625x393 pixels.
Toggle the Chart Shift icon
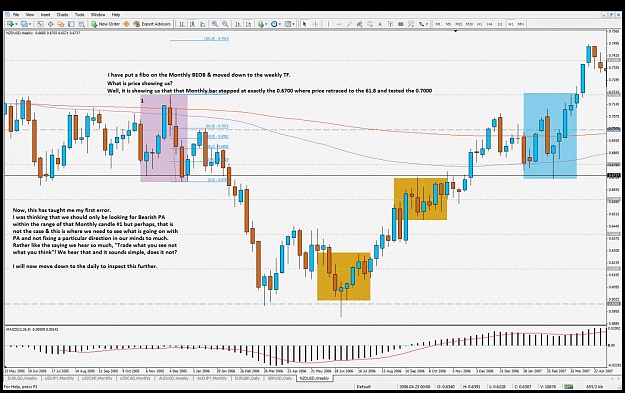pos(248,24)
